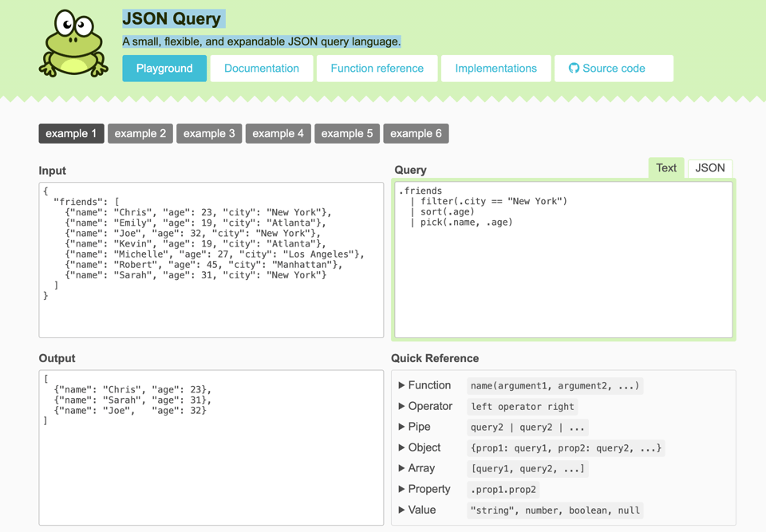Open the Function reference page
Screen dimensions: 766x532
tap(377, 68)
